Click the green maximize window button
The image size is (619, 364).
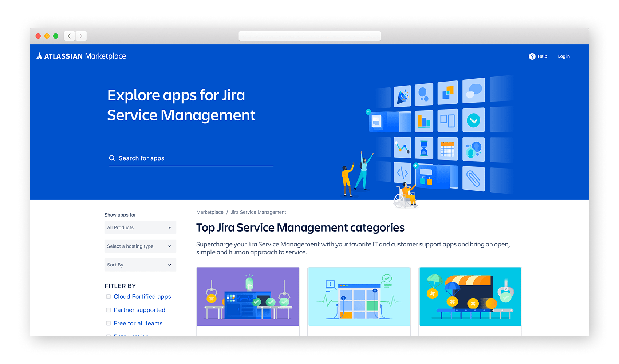(x=56, y=36)
